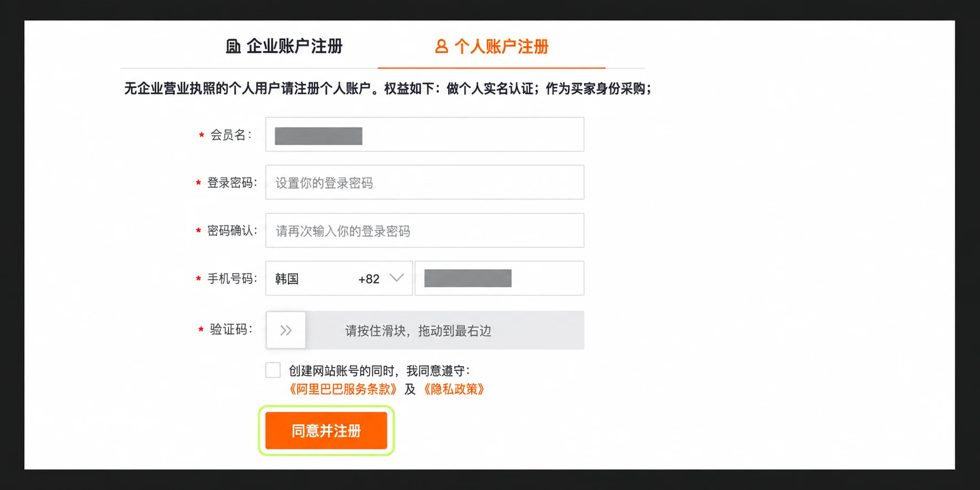The height and width of the screenshot is (490, 980).
Task: Click the double-arrow slider handle icon
Action: 286,330
